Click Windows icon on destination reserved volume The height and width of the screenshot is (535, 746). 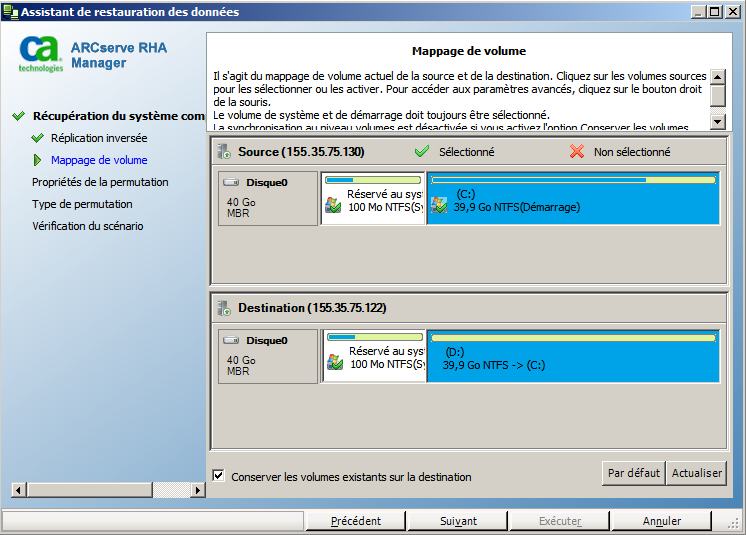tap(335, 362)
